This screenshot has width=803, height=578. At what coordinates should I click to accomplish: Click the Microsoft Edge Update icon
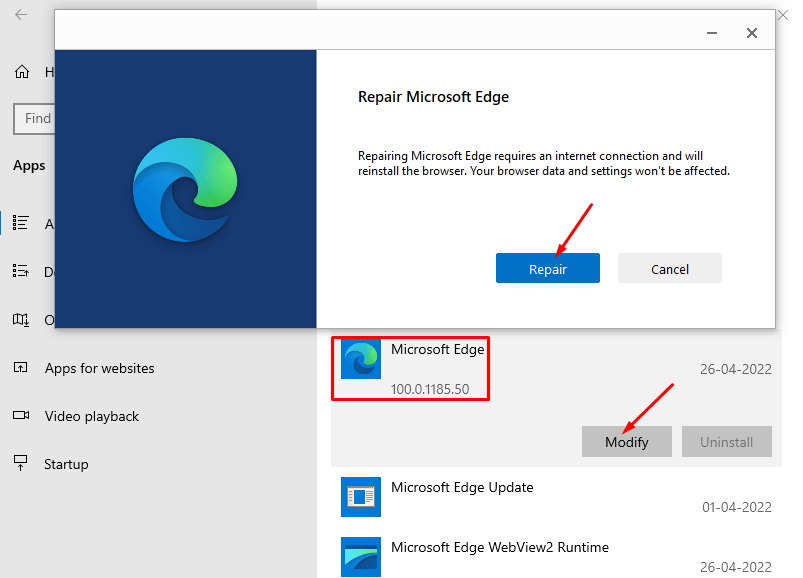point(360,497)
